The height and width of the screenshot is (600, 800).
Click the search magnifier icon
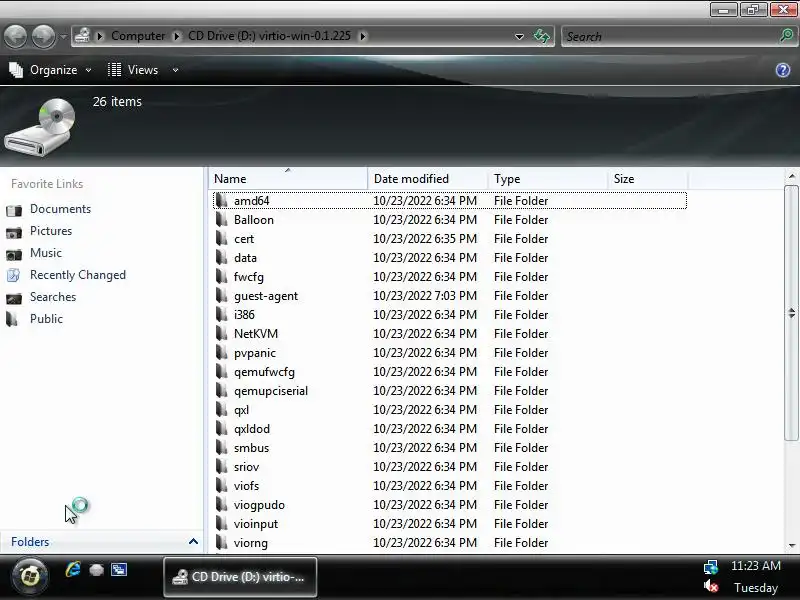click(786, 36)
